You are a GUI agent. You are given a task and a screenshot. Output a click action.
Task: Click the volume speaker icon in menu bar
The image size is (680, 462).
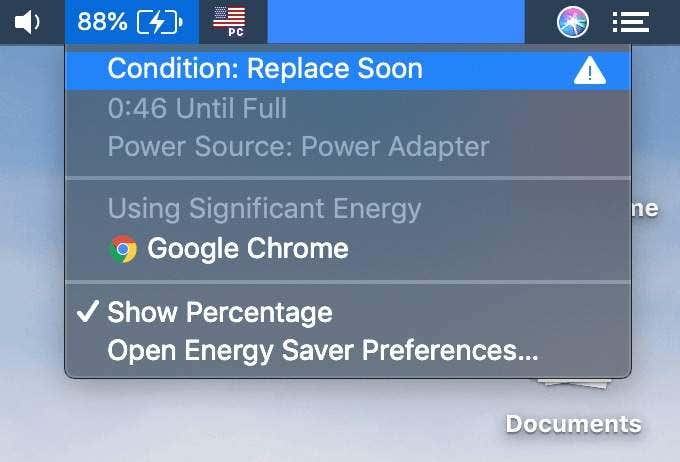point(27,22)
